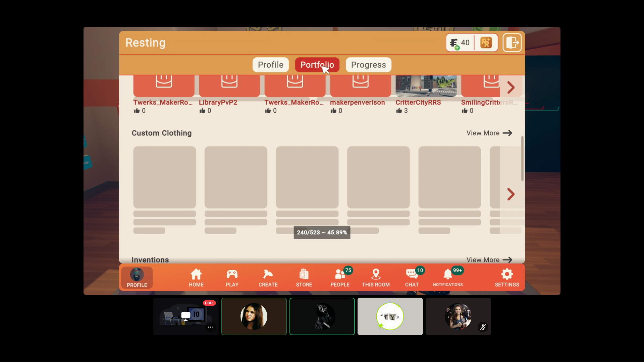Click the exit door icon
The image size is (644, 362).
pyautogui.click(x=512, y=43)
